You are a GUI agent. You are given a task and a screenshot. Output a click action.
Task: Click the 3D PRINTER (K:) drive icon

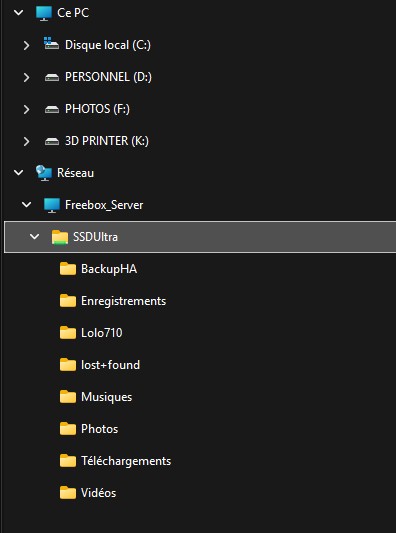click(52, 142)
